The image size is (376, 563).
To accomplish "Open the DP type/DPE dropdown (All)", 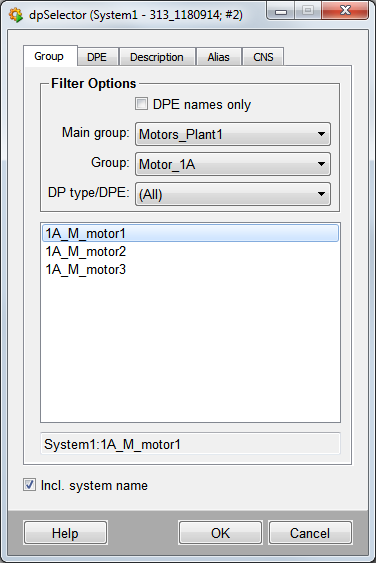I will [233, 194].
